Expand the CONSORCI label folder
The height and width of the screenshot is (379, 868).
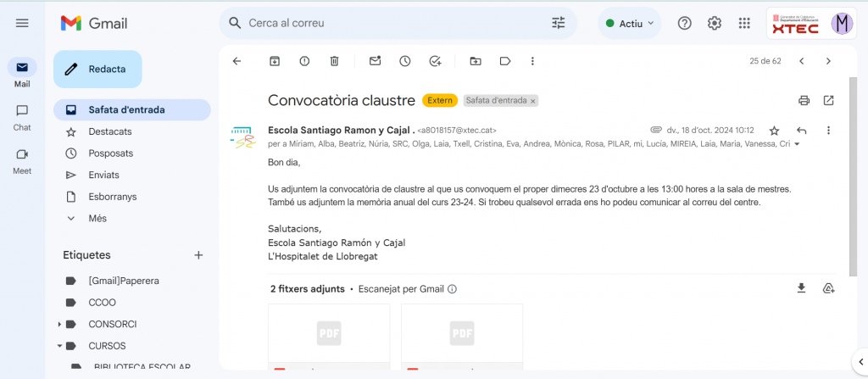pos(60,325)
